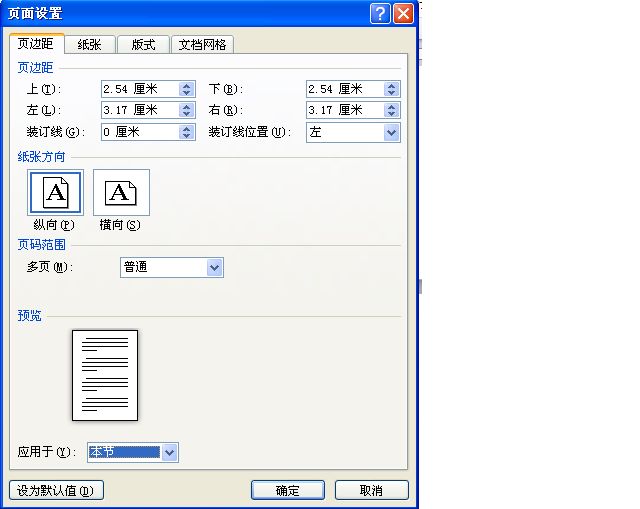This screenshot has height=509, width=640.
Task: Click the help question mark icon
Action: 380,13
